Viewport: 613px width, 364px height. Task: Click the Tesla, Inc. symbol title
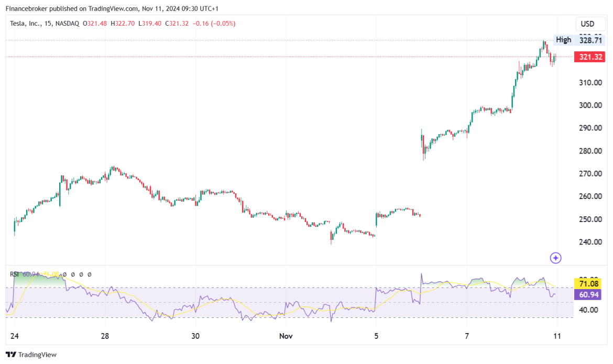click(x=25, y=24)
